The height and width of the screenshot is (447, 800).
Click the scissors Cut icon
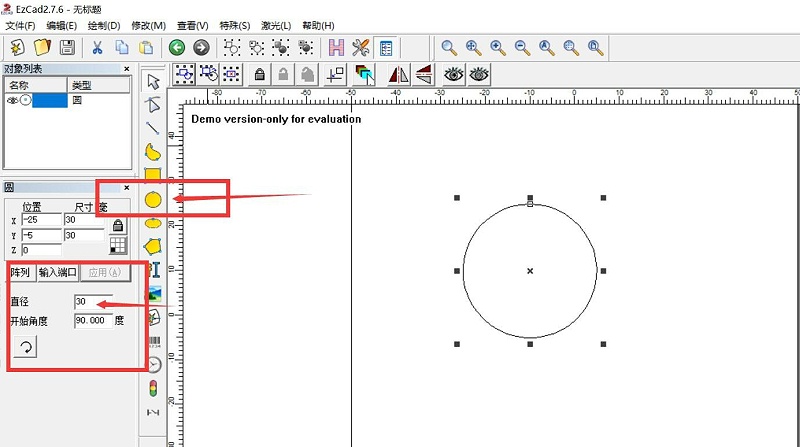(97, 47)
